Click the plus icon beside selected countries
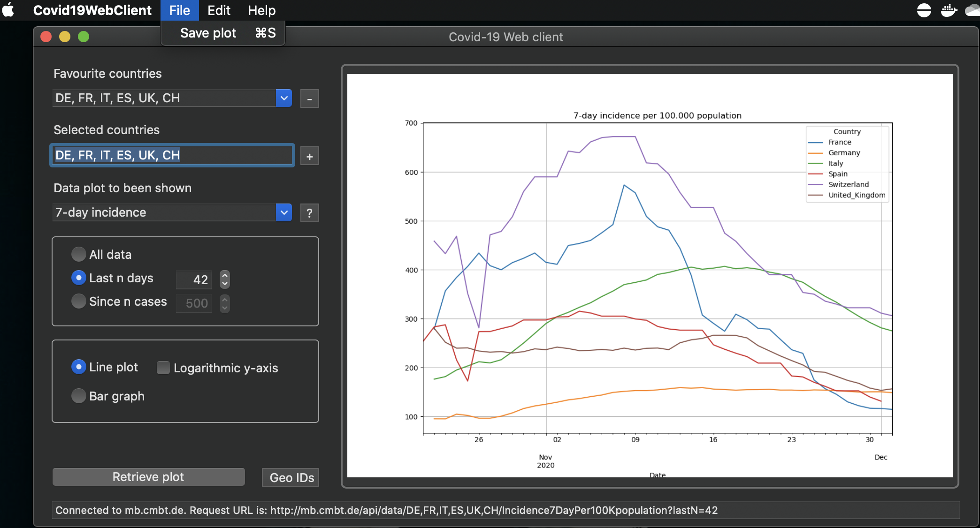Image resolution: width=980 pixels, height=528 pixels. click(309, 156)
